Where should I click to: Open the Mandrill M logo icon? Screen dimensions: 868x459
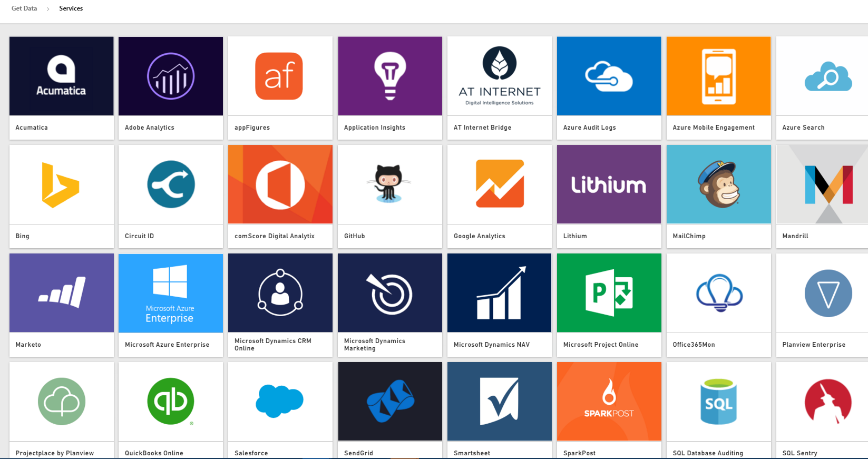(x=828, y=185)
